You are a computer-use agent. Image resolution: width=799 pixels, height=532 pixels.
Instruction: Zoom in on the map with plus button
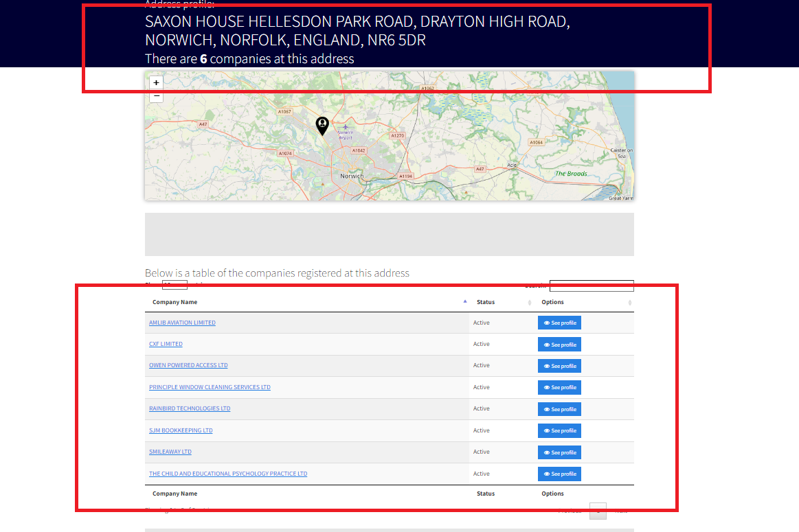coord(156,82)
